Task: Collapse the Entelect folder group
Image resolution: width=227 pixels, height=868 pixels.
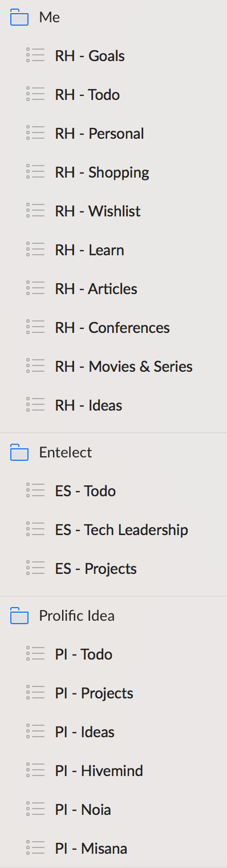Action: pos(113,453)
